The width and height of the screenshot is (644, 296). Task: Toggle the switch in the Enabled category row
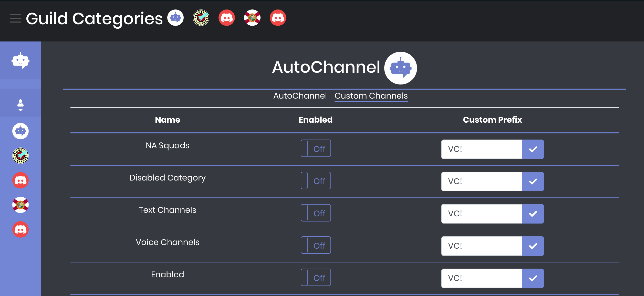tap(316, 277)
